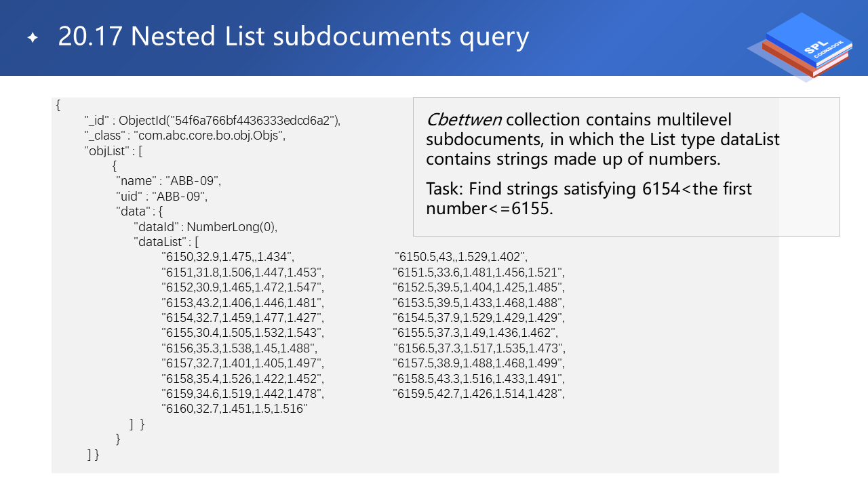868x488 pixels.
Task: Click the string starting with "6155,30.4"
Action: coord(242,333)
